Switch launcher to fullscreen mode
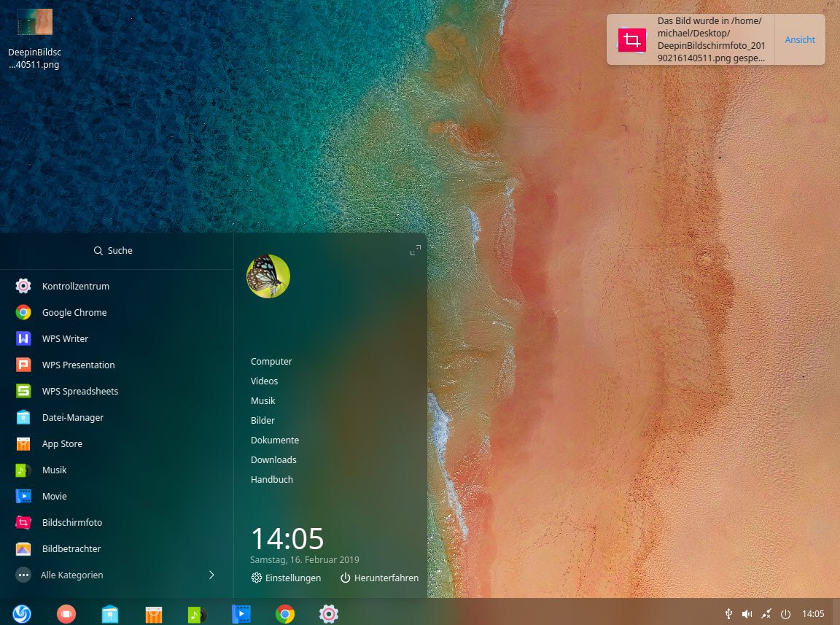 coord(415,250)
